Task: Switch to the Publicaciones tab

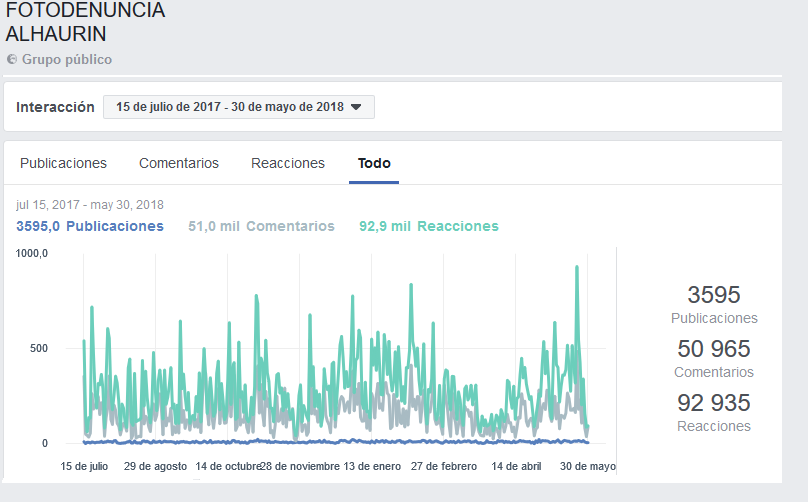Action: [63, 163]
